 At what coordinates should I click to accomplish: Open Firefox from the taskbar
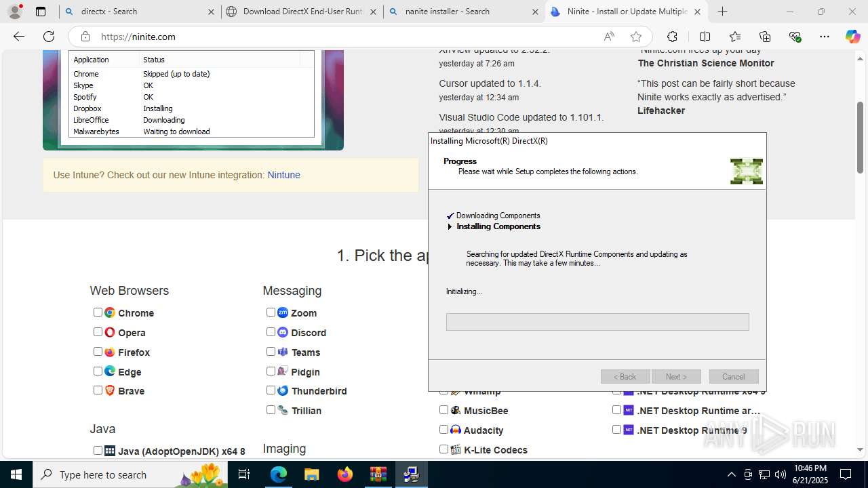coord(344,474)
